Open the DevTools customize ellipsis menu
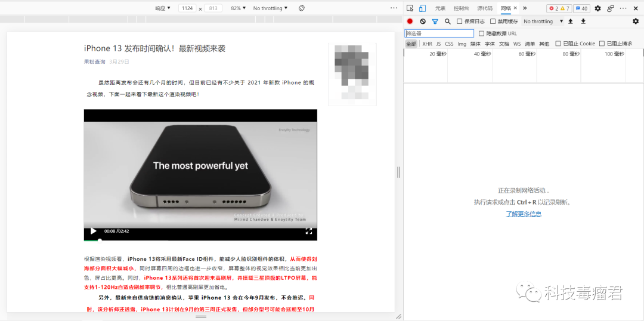The image size is (644, 321). (x=624, y=8)
